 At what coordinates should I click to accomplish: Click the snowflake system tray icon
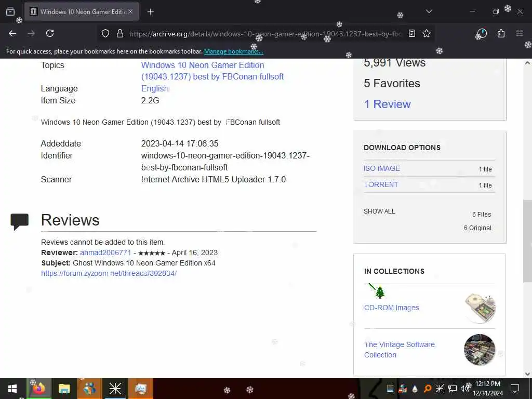click(440, 389)
